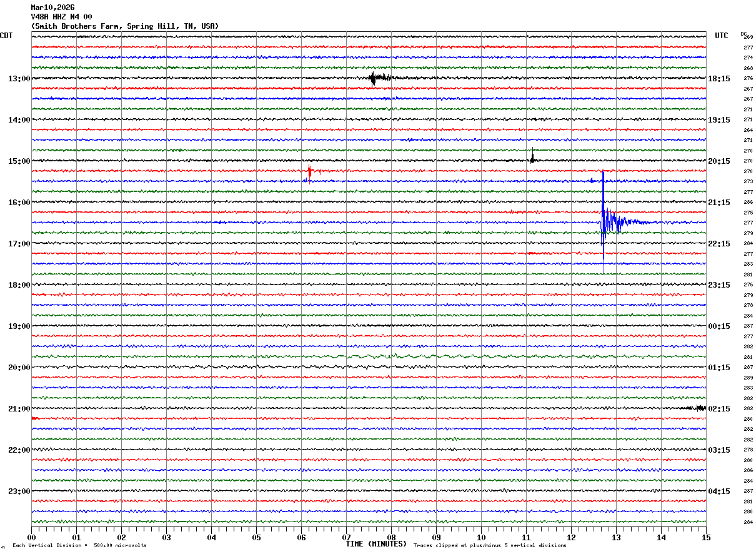Click minute 12 on the time axis

pos(571,537)
